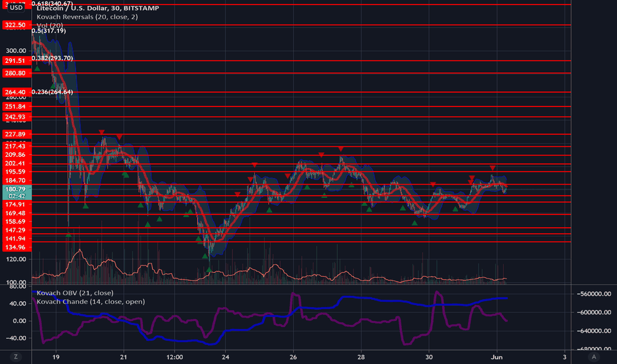617x364 pixels.
Task: Select the Kovach Reversals indicator legend
Action: 87,17
